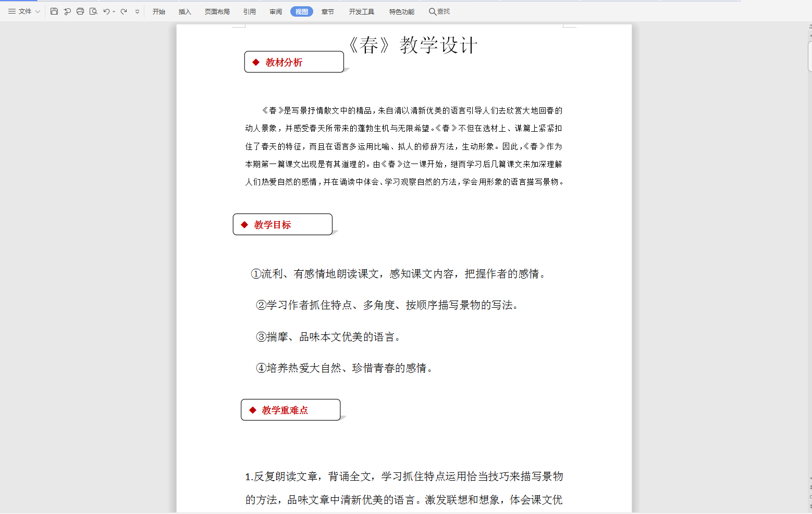Select the 教学重难点 heading callout shape
The height and width of the screenshot is (514, 812).
[x=291, y=410]
